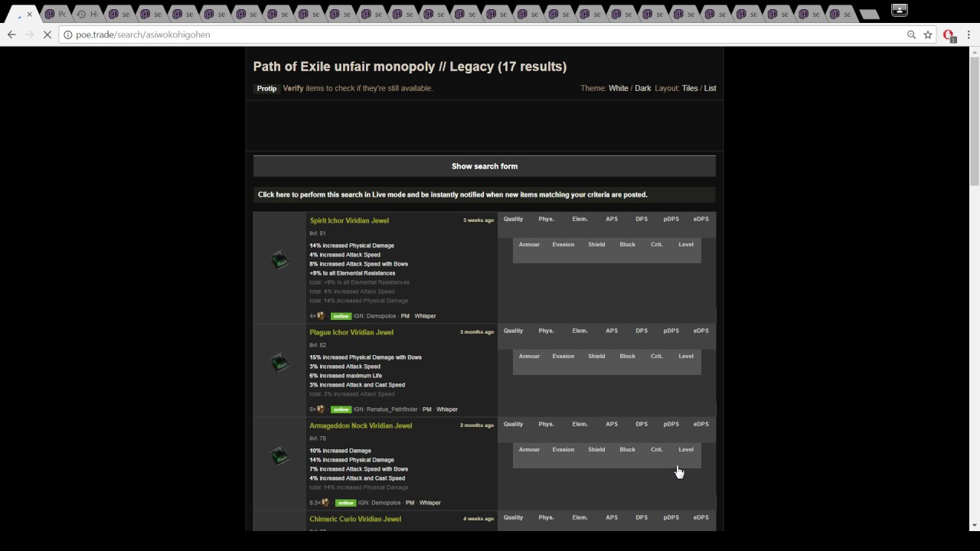This screenshot has width=980, height=551.
Task: Switch layout to List
Action: click(710, 88)
